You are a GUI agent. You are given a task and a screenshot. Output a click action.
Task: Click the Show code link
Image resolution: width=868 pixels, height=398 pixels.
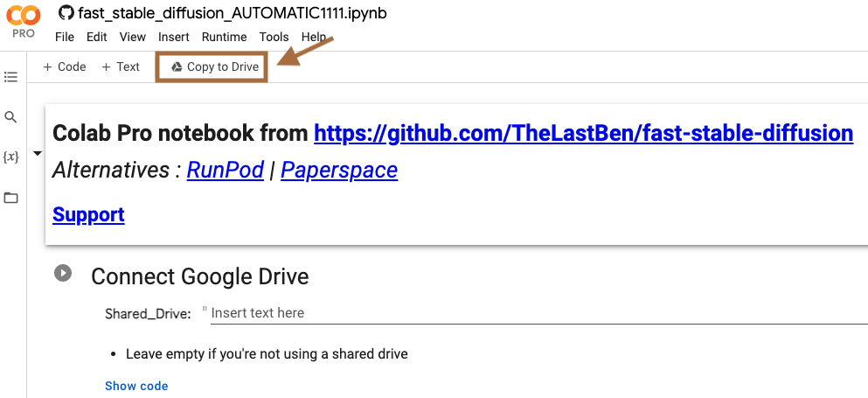click(x=136, y=386)
